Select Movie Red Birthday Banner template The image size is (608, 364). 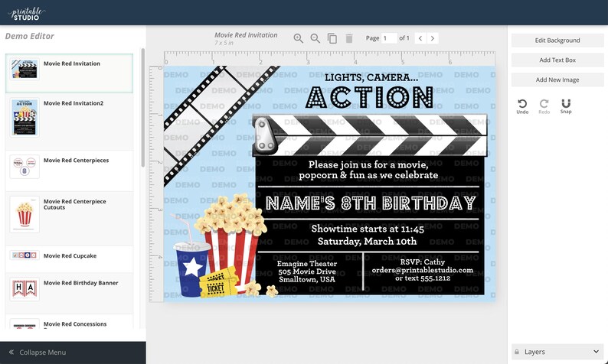point(69,293)
